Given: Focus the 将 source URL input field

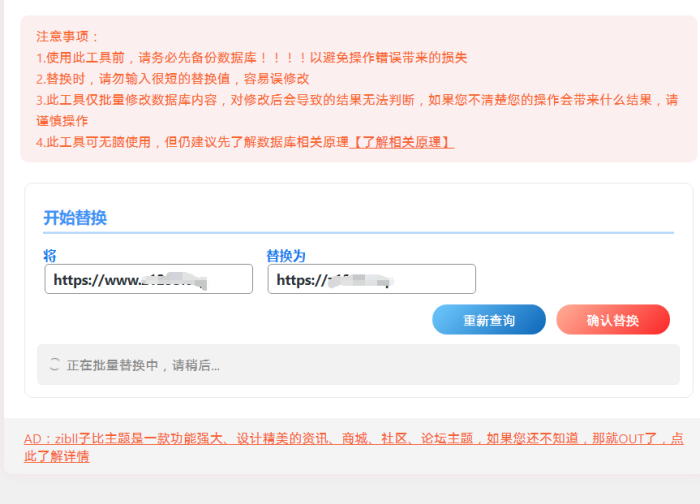Looking at the screenshot, I should (x=149, y=279).
